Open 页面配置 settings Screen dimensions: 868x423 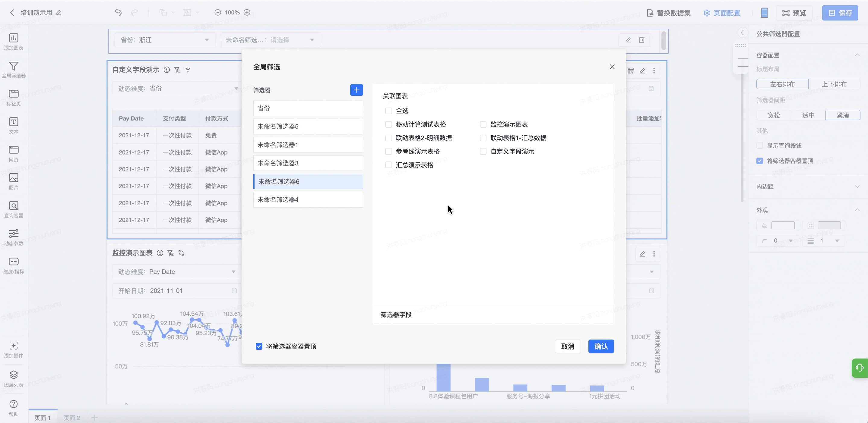(722, 13)
